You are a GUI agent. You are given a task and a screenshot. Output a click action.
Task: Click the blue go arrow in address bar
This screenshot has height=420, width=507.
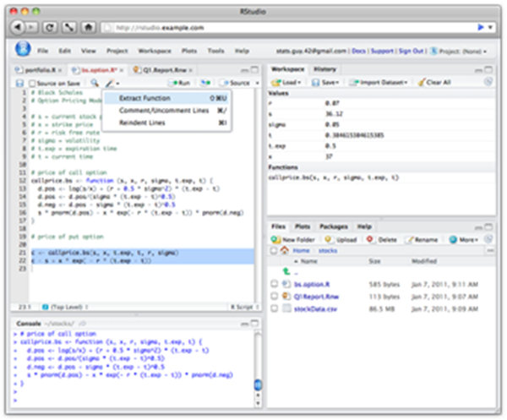tap(481, 28)
